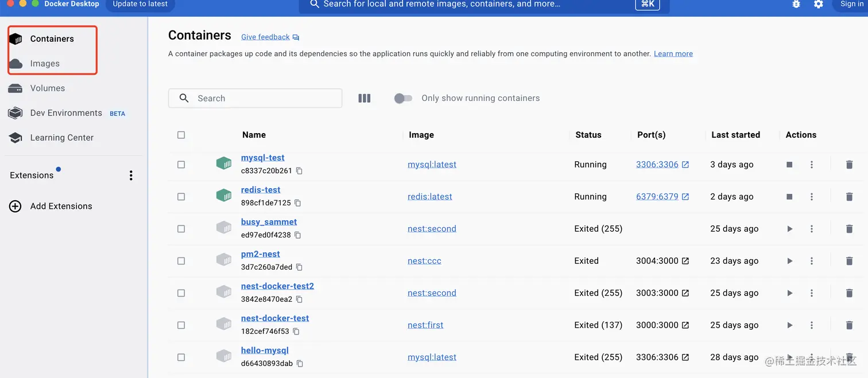Open Docker settings gear icon
The image size is (868, 378).
[x=819, y=4]
